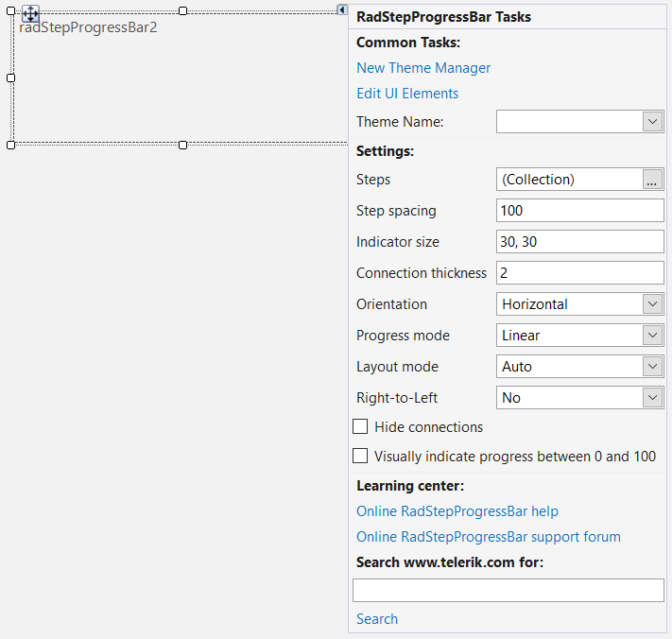Expand the Progress mode dropdown
Screen dimensions: 672x639
tap(652, 336)
